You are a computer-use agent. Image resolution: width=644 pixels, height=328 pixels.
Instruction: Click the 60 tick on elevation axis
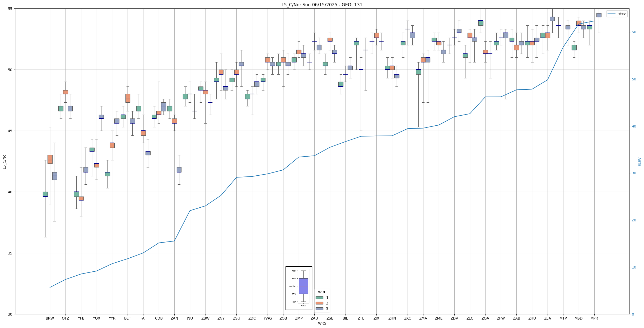tap(633, 32)
